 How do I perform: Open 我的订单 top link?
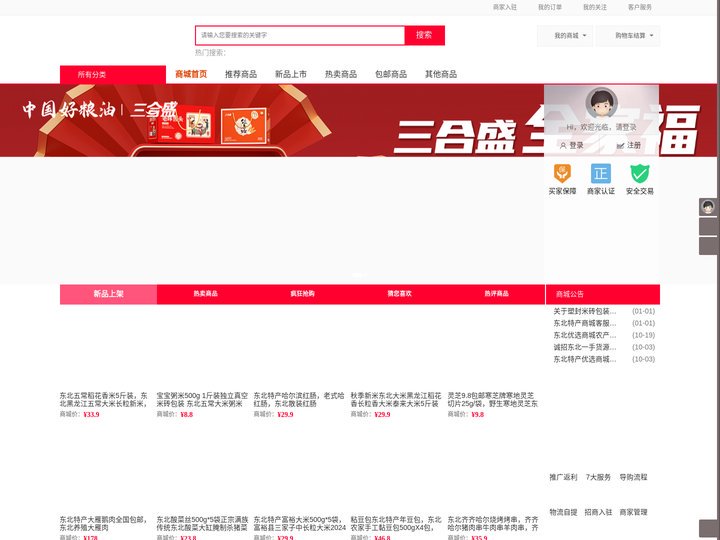(550, 7)
